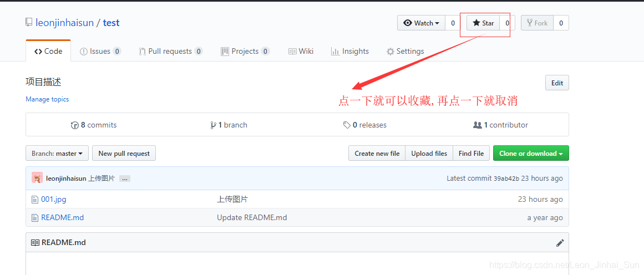
Task: Open the leonjinhaisun owner link
Action: [64, 23]
